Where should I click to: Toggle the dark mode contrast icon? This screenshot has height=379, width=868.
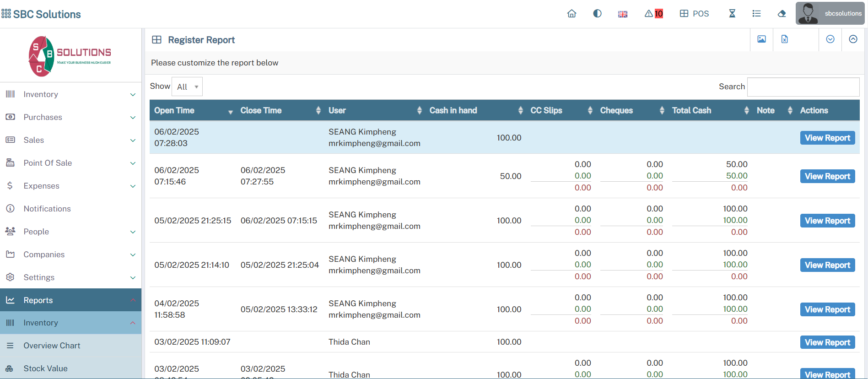[597, 14]
